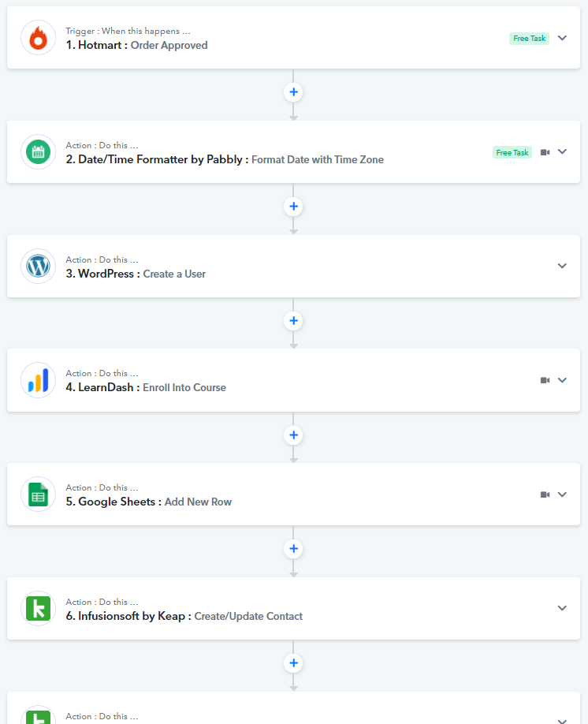588x724 pixels.
Task: Add a step after Date/Time Formatter action
Action: tap(293, 206)
